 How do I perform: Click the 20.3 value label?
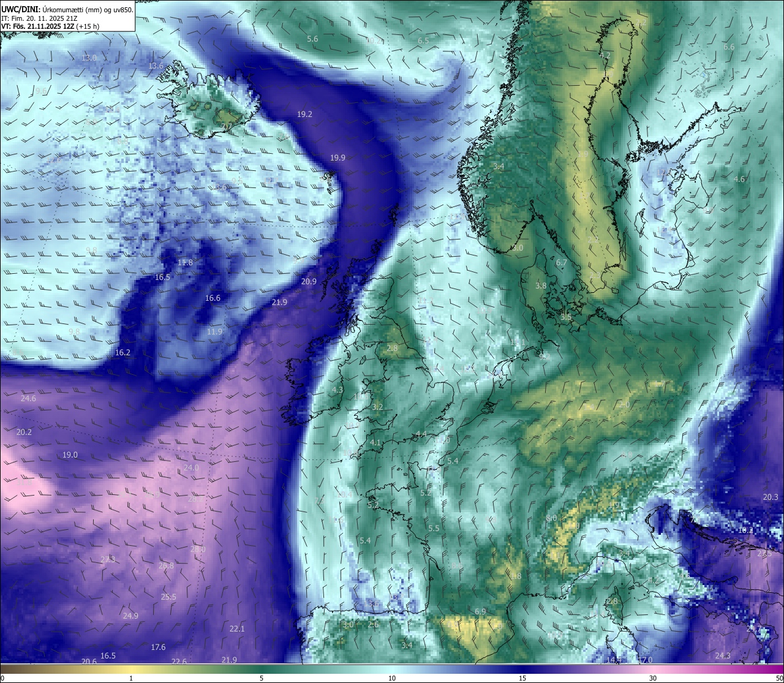tap(771, 497)
